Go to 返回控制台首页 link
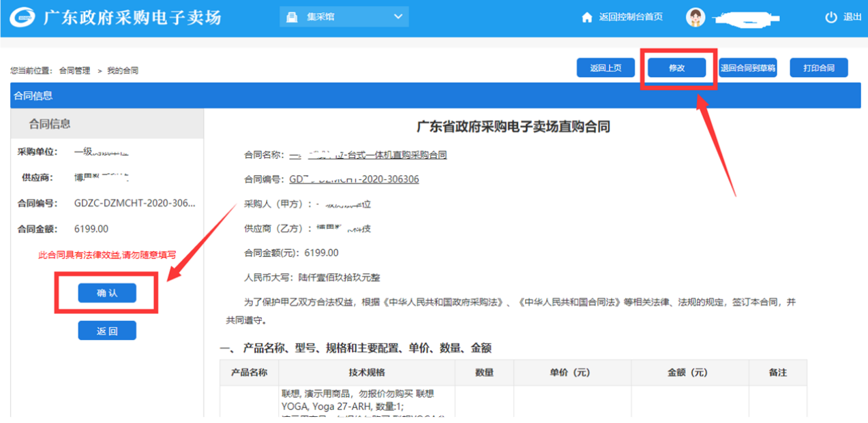 click(630, 17)
